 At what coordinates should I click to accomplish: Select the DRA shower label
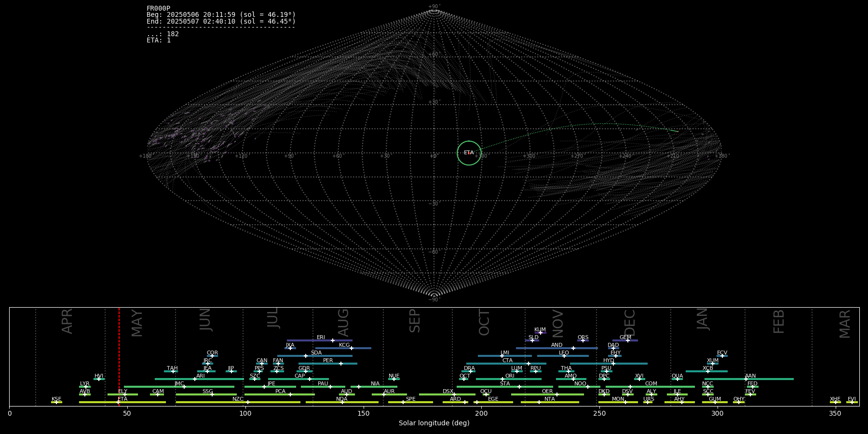469,368
